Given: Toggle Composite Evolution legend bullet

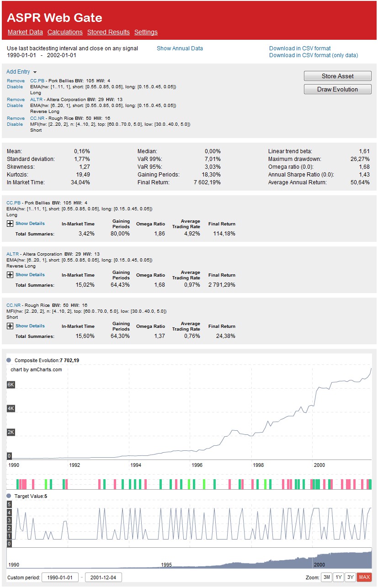Looking at the screenshot, I should [x=9, y=360].
